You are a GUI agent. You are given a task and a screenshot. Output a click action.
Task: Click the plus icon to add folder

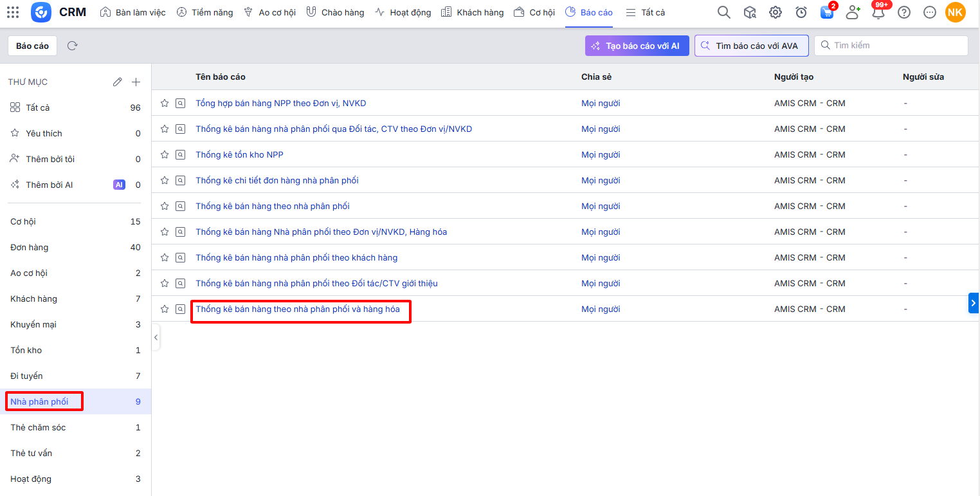click(x=136, y=82)
